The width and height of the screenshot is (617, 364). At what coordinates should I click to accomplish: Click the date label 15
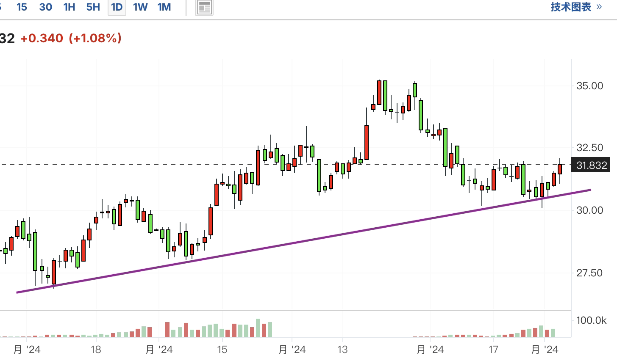[222, 350]
